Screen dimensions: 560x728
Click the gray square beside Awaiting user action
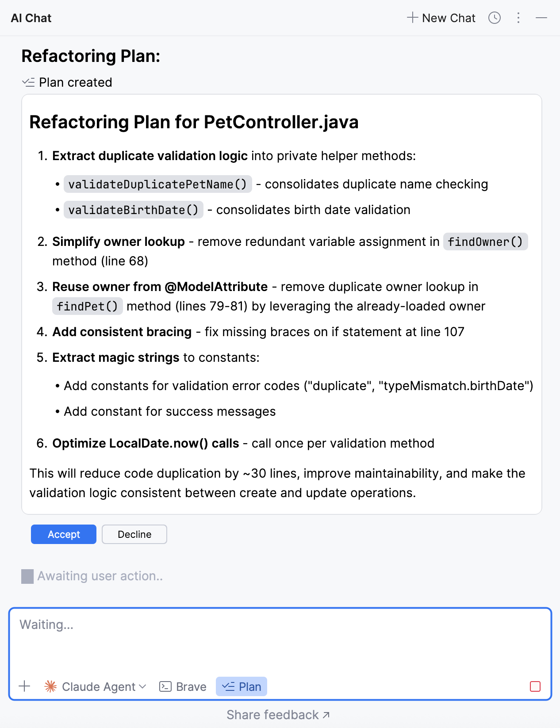(27, 576)
